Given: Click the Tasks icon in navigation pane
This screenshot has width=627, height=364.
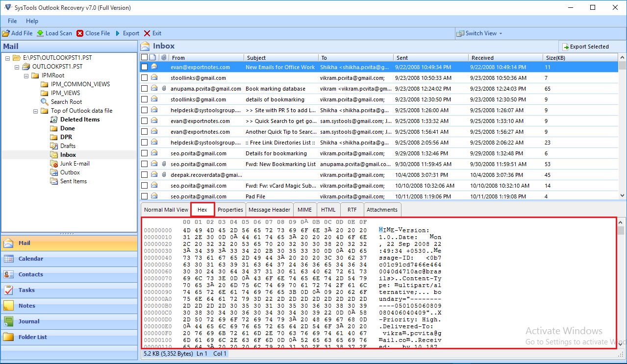Looking at the screenshot, I should (x=9, y=291).
